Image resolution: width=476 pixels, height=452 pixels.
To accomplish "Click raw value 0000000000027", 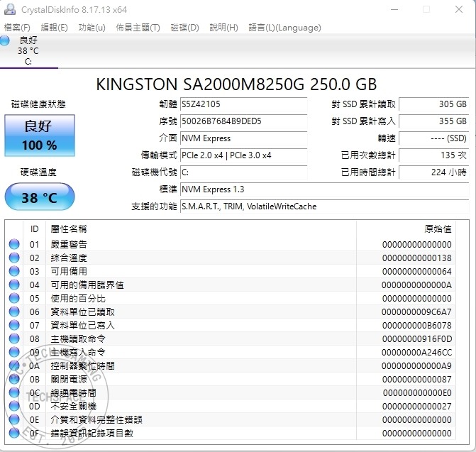I will pyautogui.click(x=417, y=406).
